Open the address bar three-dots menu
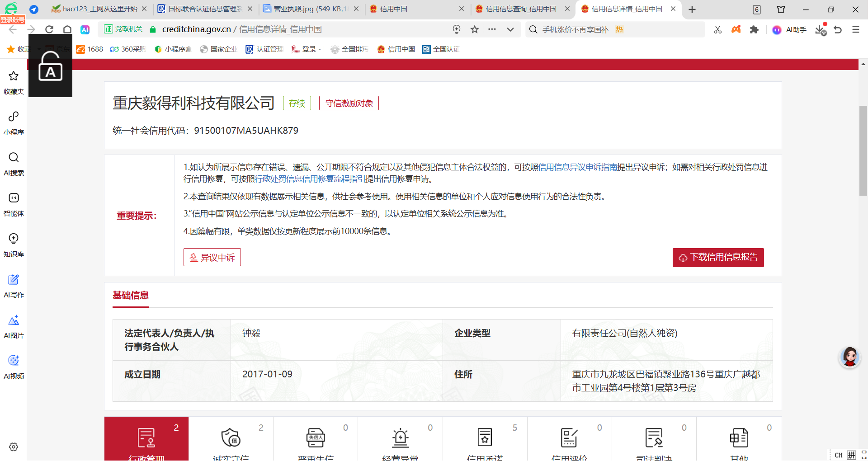The image size is (868, 461). click(492, 29)
